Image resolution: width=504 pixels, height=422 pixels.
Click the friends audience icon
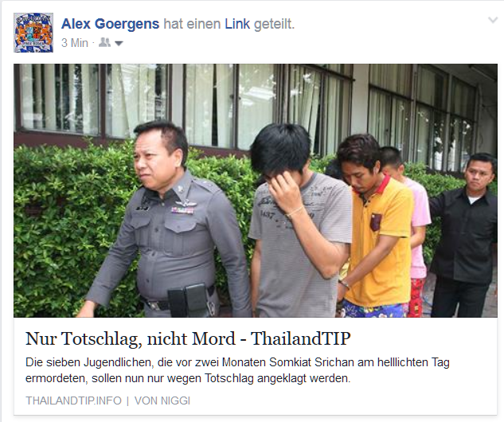pyautogui.click(x=104, y=42)
